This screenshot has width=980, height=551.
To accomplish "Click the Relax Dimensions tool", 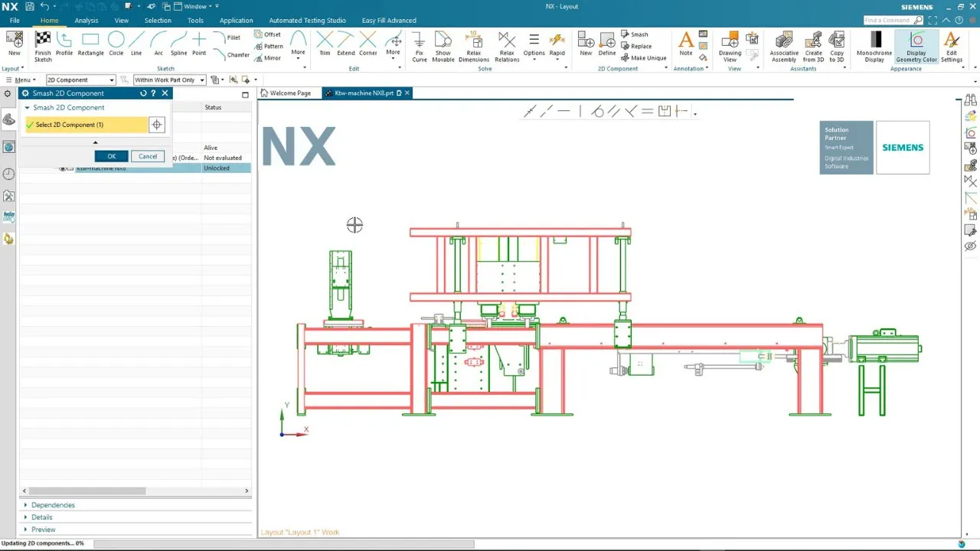I will click(x=474, y=47).
